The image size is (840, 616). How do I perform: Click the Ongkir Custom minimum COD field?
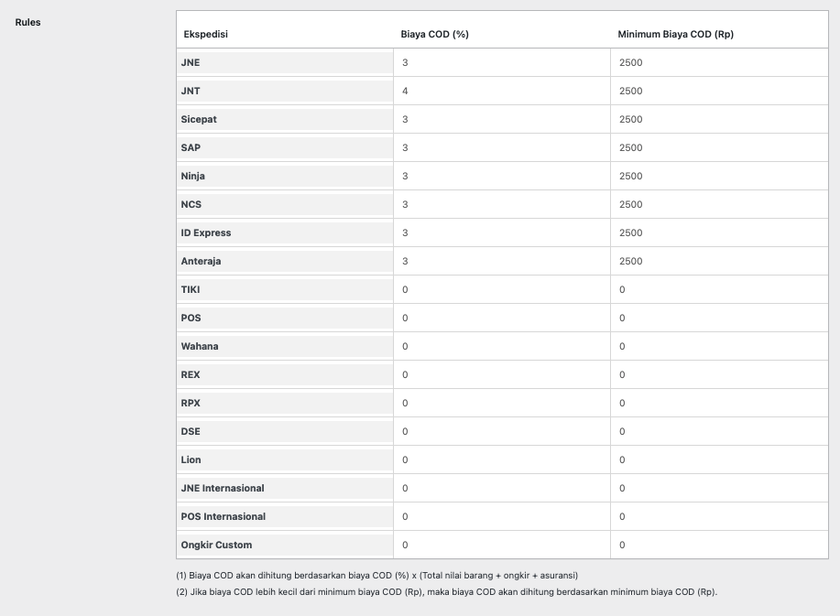click(x=719, y=545)
